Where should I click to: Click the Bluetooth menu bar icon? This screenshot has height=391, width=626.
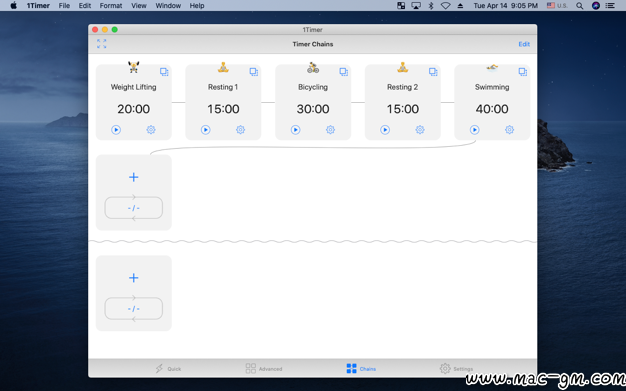pyautogui.click(x=431, y=6)
